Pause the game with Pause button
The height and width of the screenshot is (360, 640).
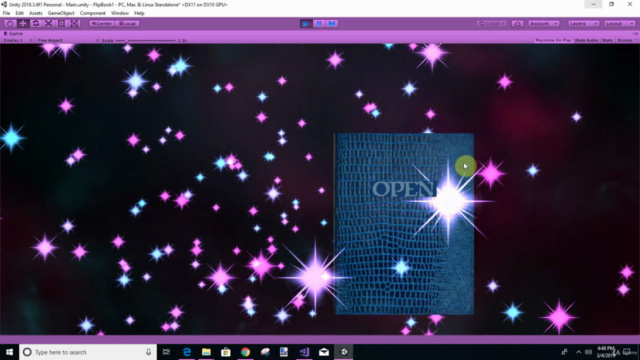[x=319, y=24]
